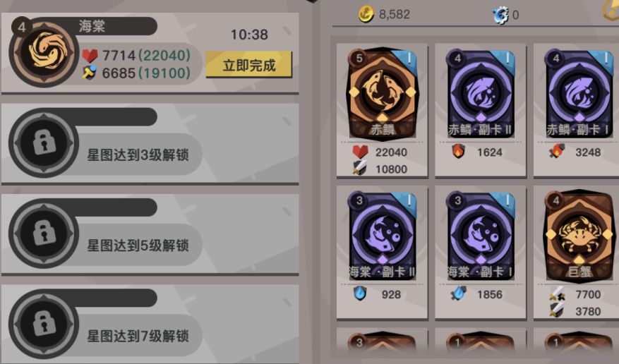
Task: Tap the lock icon requiring 星图 level 3
Action: (x=44, y=142)
